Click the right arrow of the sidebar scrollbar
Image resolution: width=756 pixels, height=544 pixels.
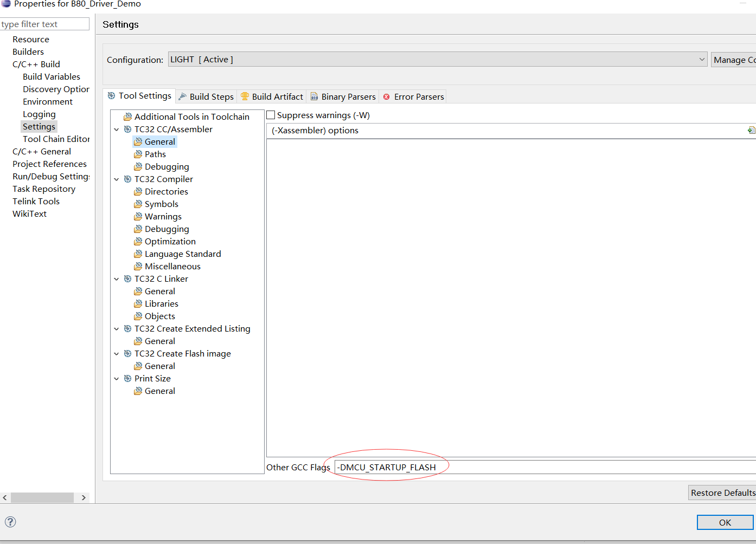pos(84,497)
